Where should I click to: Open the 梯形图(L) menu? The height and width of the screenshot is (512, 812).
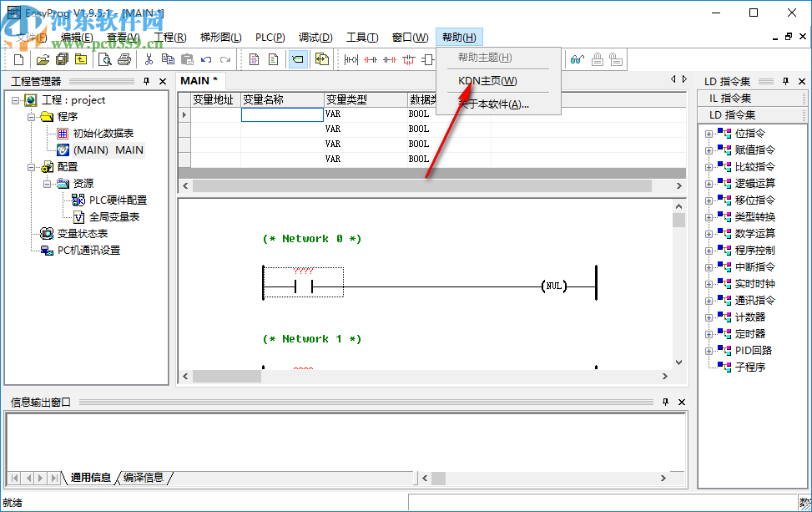coord(221,38)
